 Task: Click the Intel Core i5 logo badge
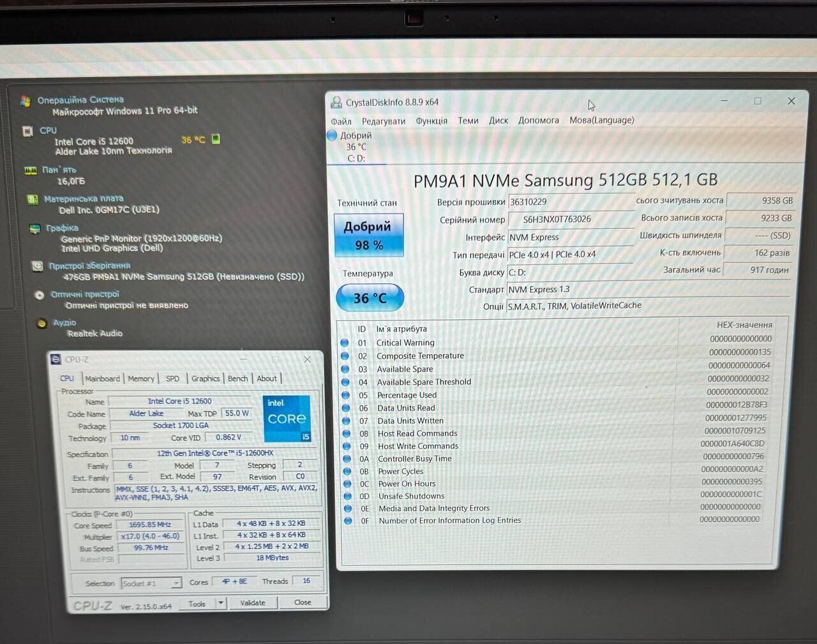coord(287,418)
